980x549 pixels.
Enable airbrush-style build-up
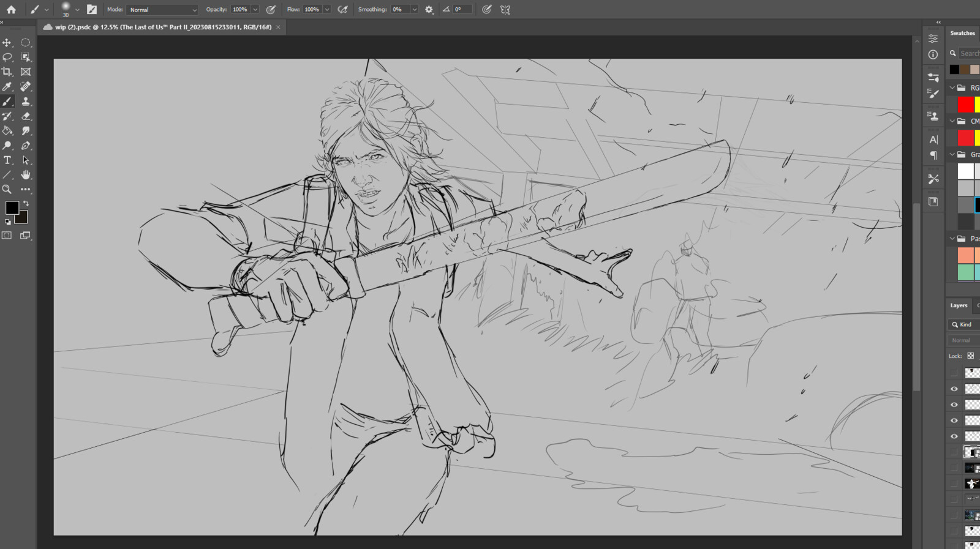343,9
